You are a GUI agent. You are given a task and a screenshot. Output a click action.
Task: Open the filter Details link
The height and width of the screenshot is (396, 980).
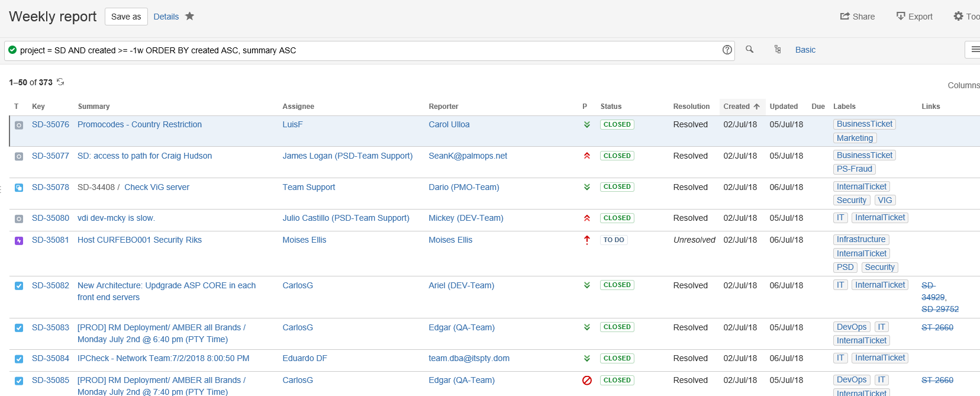click(166, 17)
